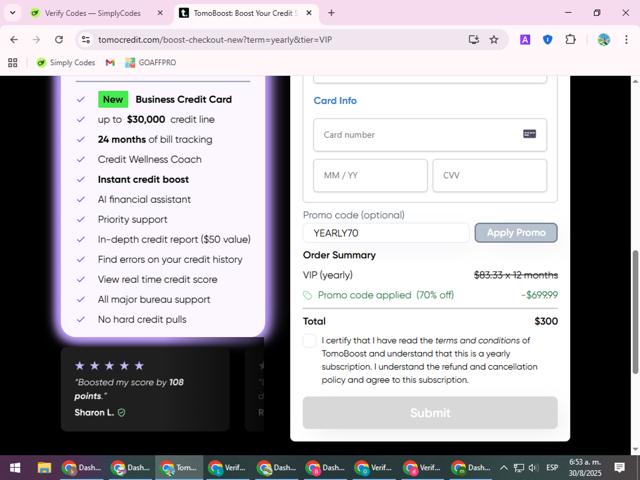640x480 pixels.
Task: Reload the current page
Action: pyautogui.click(x=59, y=40)
